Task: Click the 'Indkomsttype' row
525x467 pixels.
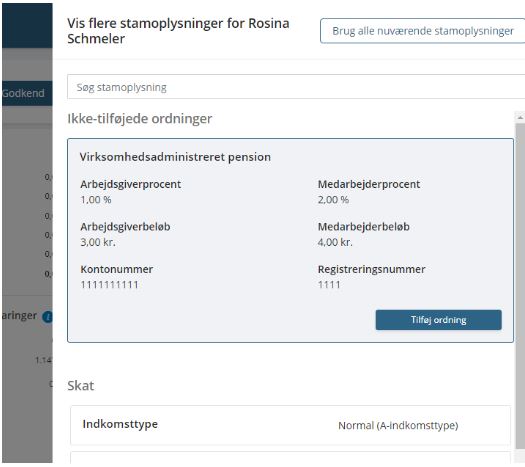Action: (291, 425)
